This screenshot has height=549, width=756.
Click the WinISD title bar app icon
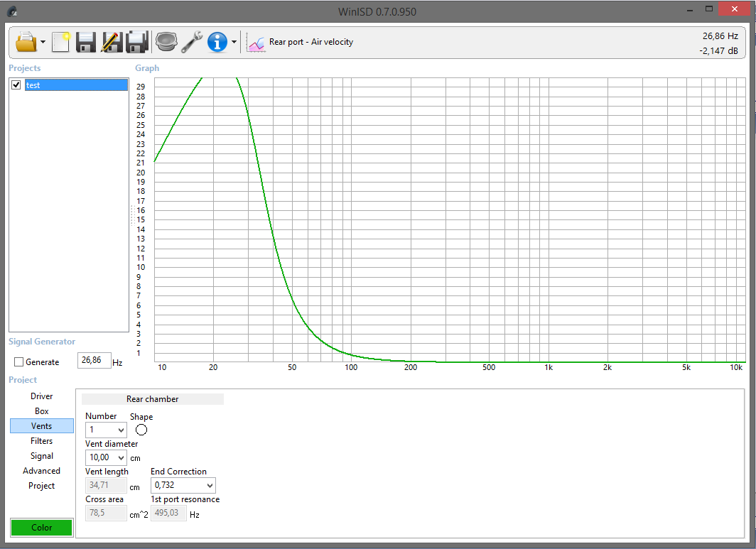pyautogui.click(x=12, y=11)
